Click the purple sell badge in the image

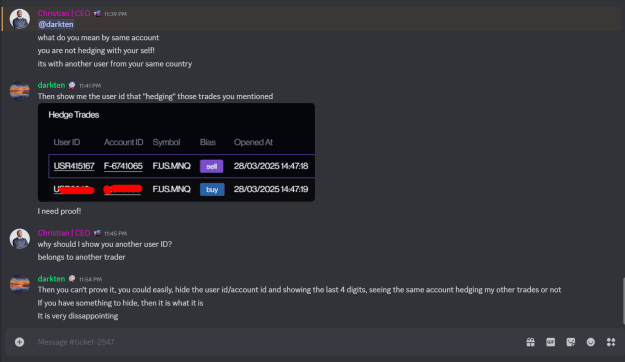coord(212,166)
